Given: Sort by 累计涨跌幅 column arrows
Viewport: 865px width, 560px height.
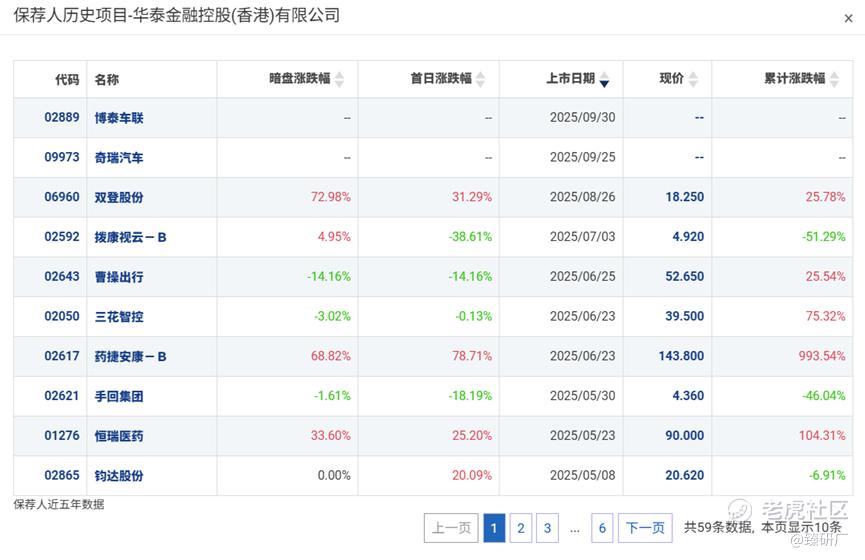Looking at the screenshot, I should tap(834, 79).
